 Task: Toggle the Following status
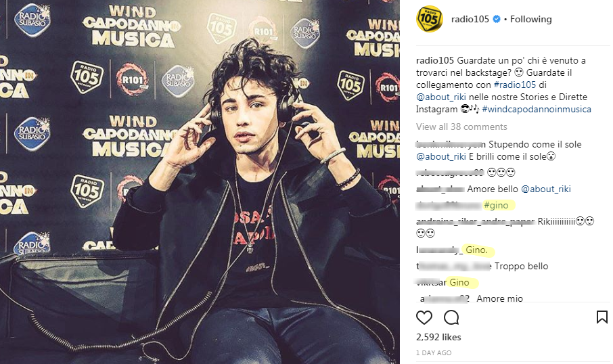[531, 19]
